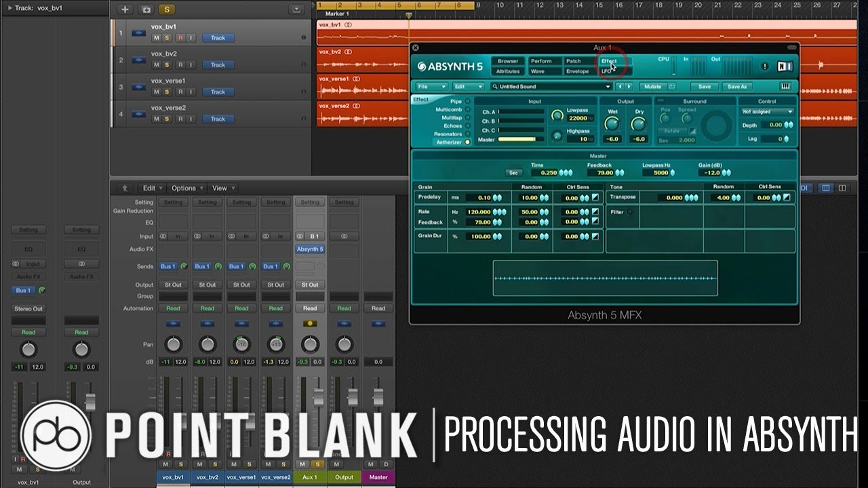The height and width of the screenshot is (488, 868).
Task: Click the Native Instruments NI logo icon
Action: tap(785, 66)
